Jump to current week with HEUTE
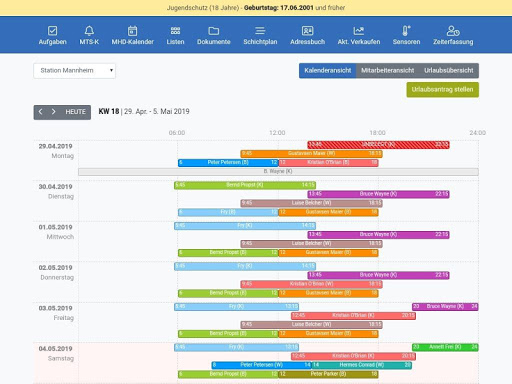This screenshot has width=512, height=384. [x=76, y=112]
